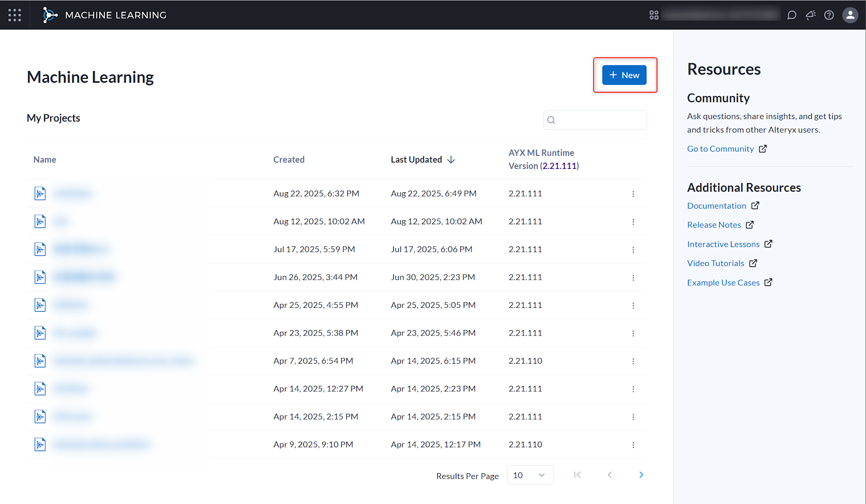Open the Example Use Cases link

tap(730, 283)
